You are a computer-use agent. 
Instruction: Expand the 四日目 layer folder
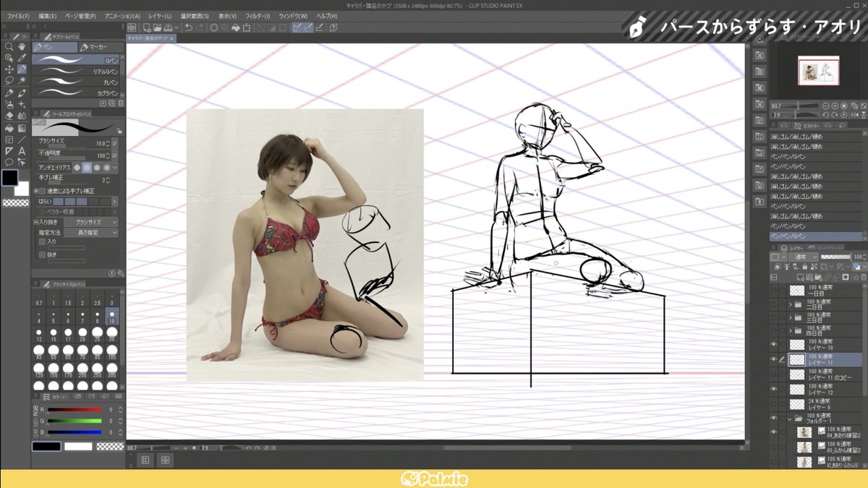point(791,331)
